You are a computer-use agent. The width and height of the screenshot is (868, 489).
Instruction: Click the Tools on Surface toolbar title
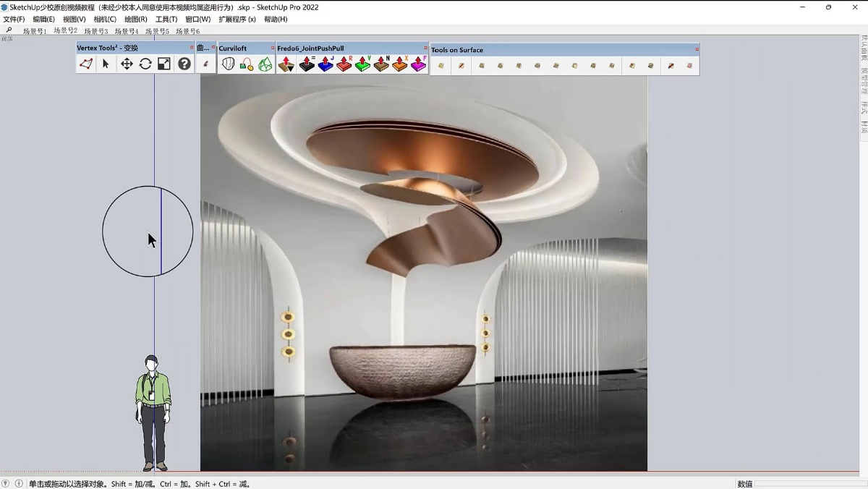[457, 50]
